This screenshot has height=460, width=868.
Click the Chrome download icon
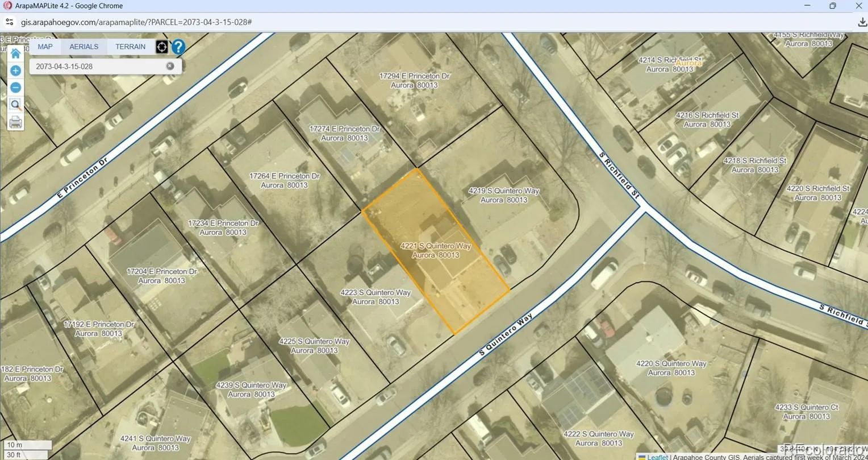coord(862,22)
